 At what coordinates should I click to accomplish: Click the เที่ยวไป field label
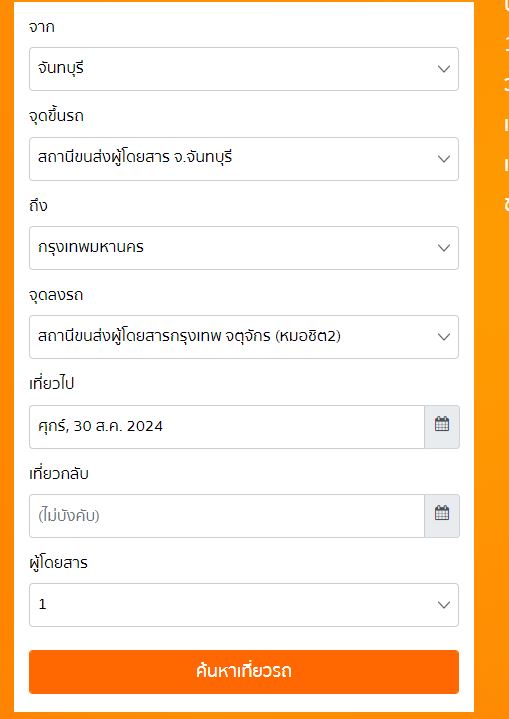(x=51, y=383)
